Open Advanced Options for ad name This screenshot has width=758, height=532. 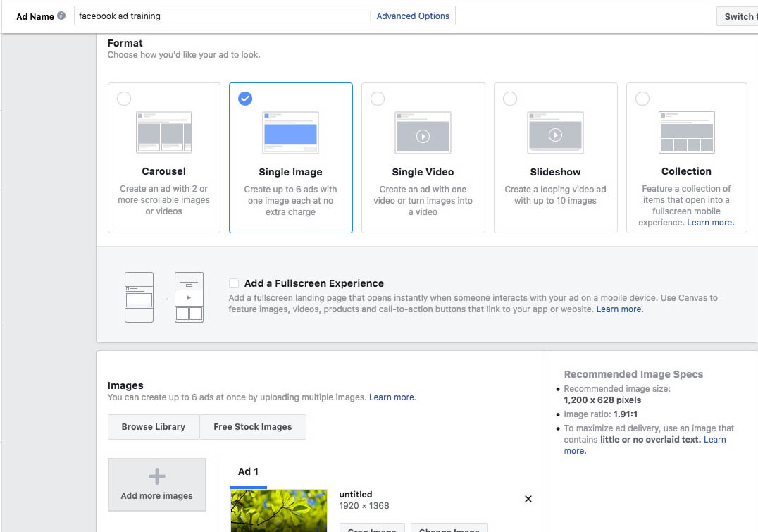coord(413,16)
